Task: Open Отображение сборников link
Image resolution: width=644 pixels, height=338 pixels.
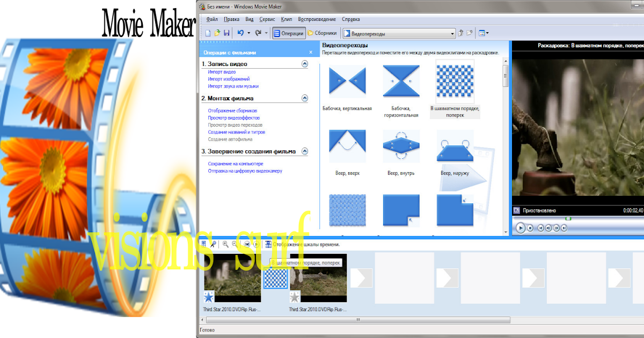Action: click(x=232, y=111)
